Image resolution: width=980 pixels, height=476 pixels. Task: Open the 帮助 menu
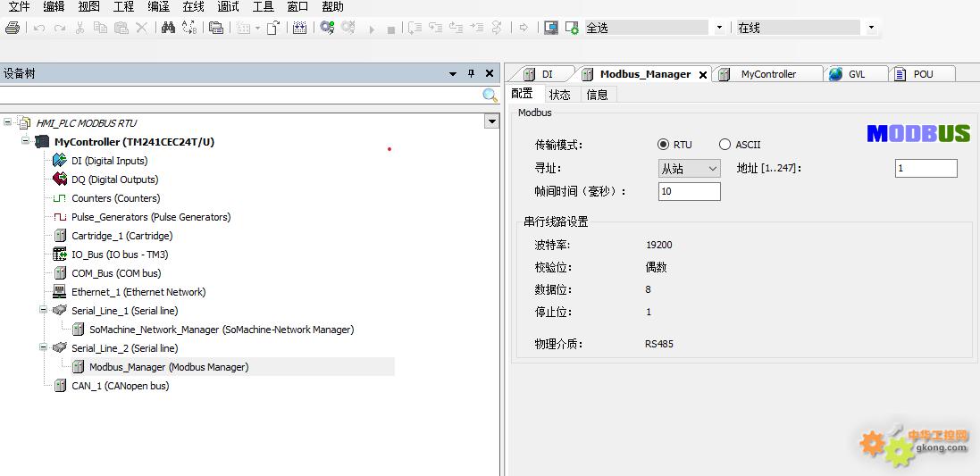(332, 7)
